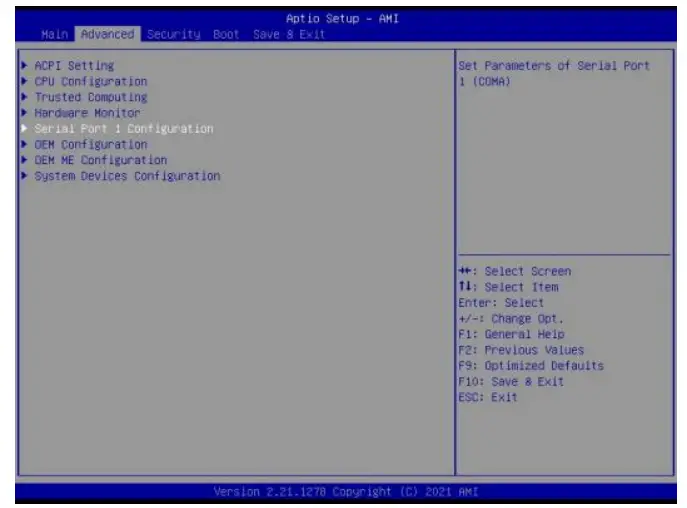Click the arrow beside Hardware Monitor
Screen dimensions: 687x508
(25, 113)
